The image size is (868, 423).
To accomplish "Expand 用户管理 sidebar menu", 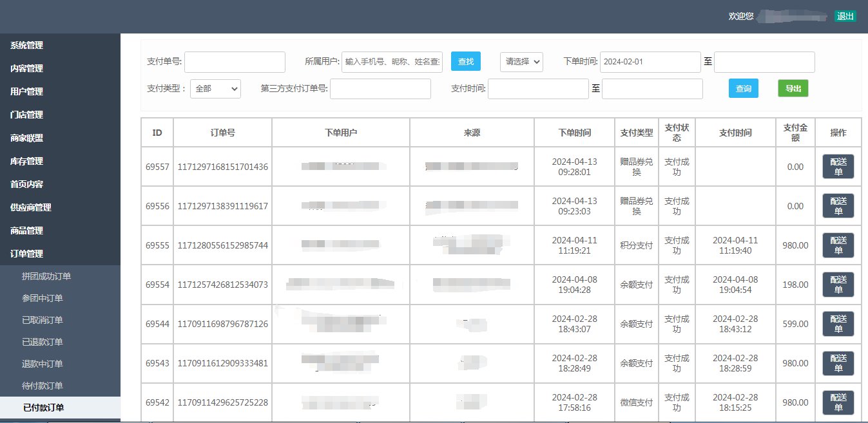I will (27, 91).
